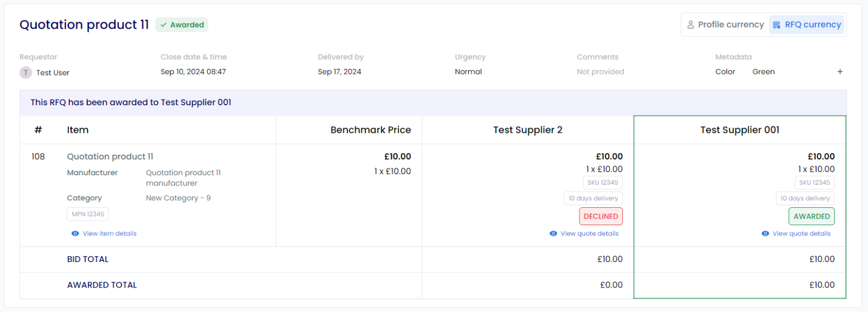Switch to RFQ currency

pyautogui.click(x=807, y=25)
